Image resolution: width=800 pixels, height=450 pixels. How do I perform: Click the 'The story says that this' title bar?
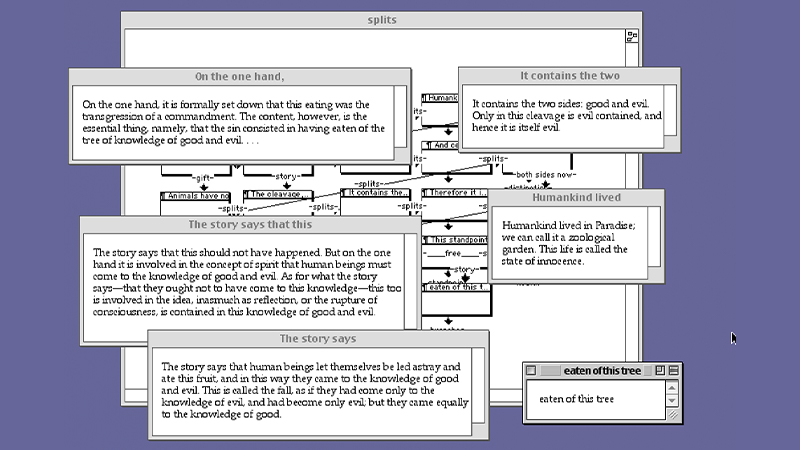tap(249, 225)
